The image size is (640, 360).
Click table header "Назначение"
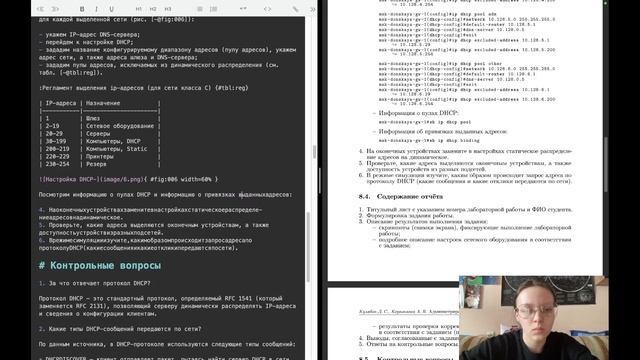103,103
